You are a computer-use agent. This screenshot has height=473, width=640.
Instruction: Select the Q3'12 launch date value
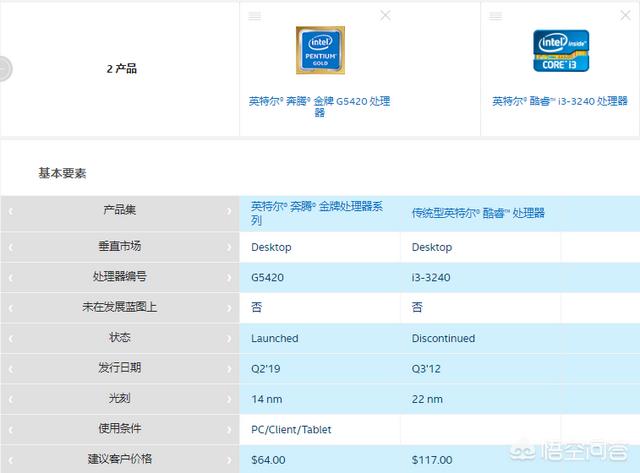click(x=426, y=369)
